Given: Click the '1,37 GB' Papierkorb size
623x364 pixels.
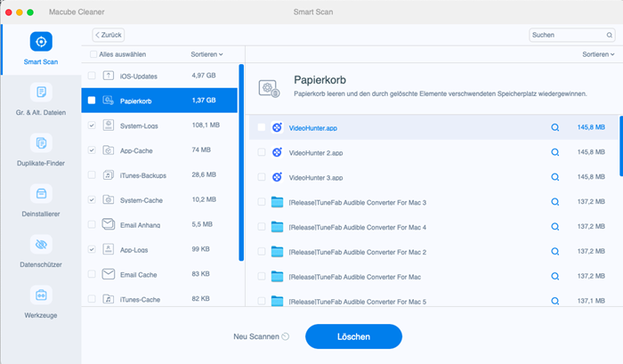Looking at the screenshot, I should click(204, 101).
